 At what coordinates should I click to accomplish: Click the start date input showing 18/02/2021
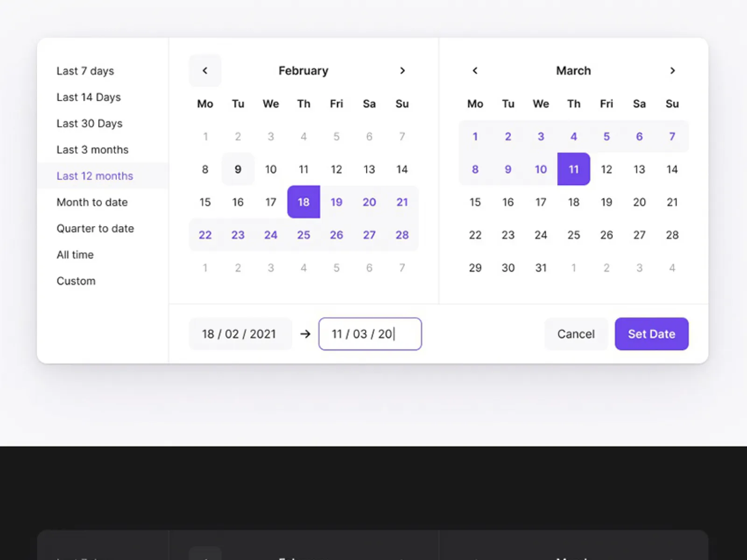click(x=240, y=334)
